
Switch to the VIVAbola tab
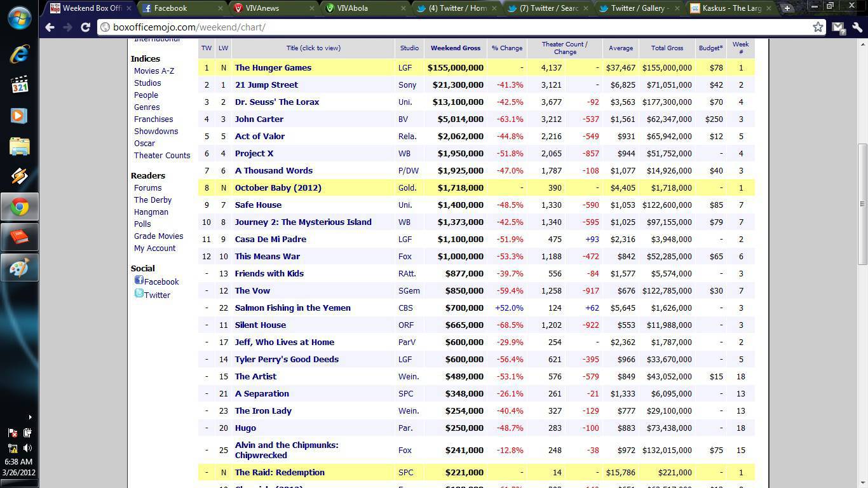(x=365, y=8)
